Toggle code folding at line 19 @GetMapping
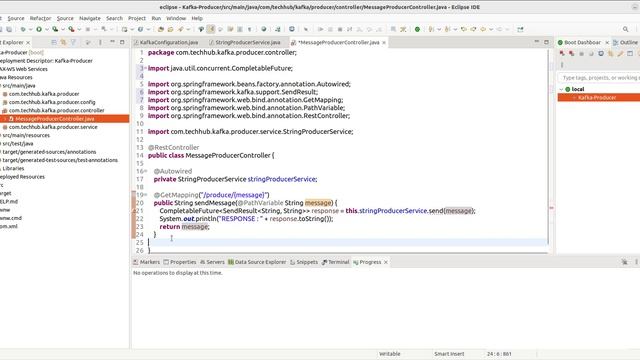Image resolution: width=640 pixels, height=360 pixels. [x=145, y=195]
